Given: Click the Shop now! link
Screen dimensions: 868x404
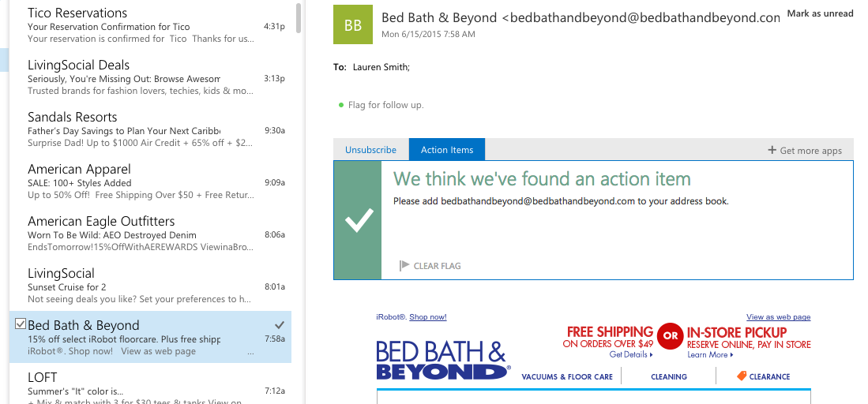Looking at the screenshot, I should coord(428,317).
